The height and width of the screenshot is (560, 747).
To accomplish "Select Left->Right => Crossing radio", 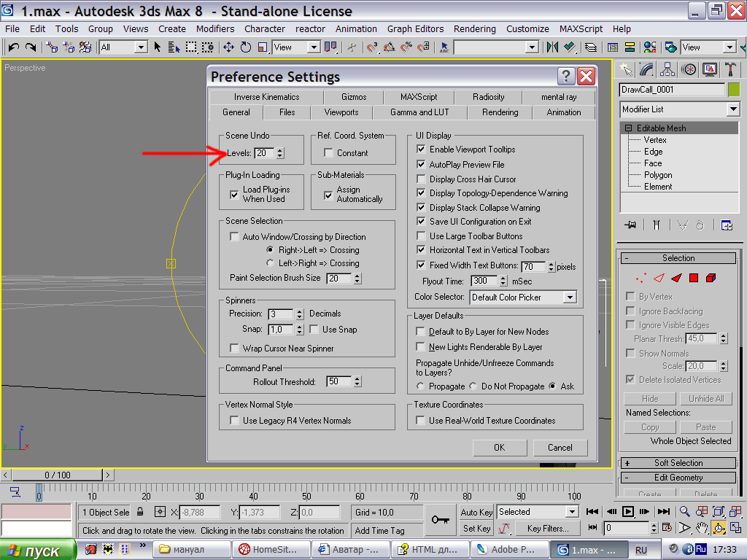I will pos(270,262).
